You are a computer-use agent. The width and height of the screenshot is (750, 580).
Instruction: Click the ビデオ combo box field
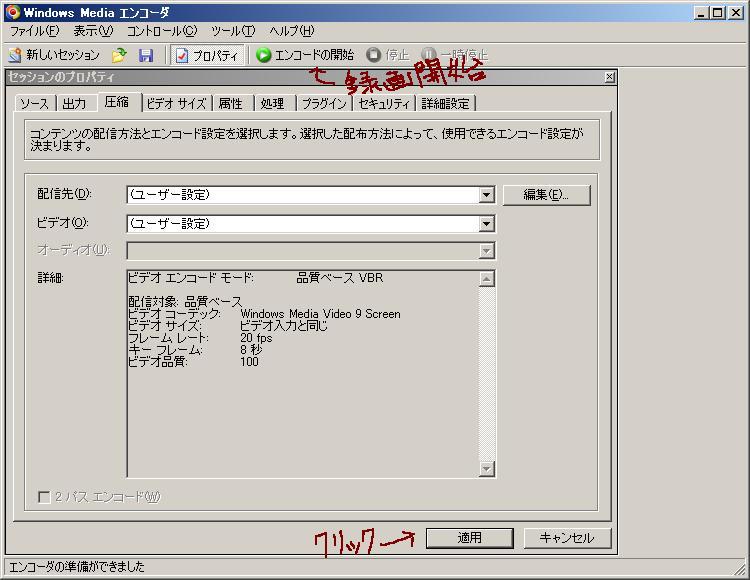pos(311,223)
